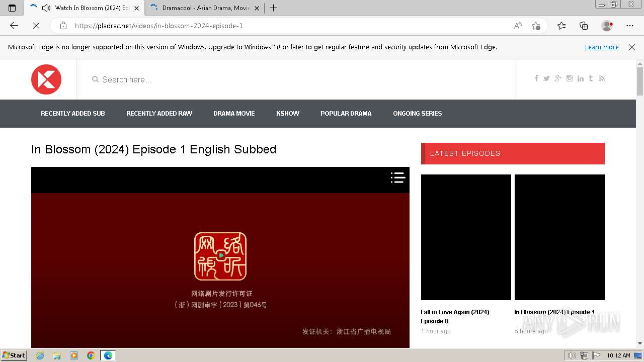The width and height of the screenshot is (644, 362).
Task: Click the Latest Episodes header
Action: [x=513, y=153]
